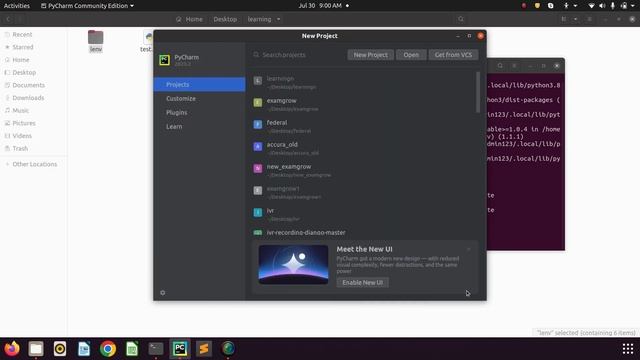Select the lenv folder in Files
The height and width of the screenshot is (360, 640).
(96, 41)
